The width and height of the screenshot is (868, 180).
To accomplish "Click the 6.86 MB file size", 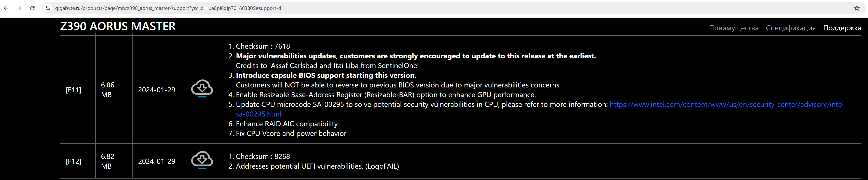I will [107, 90].
